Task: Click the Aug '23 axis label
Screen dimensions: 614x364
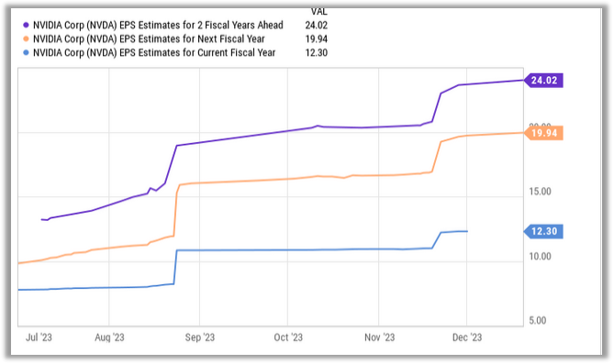Action: [x=109, y=337]
